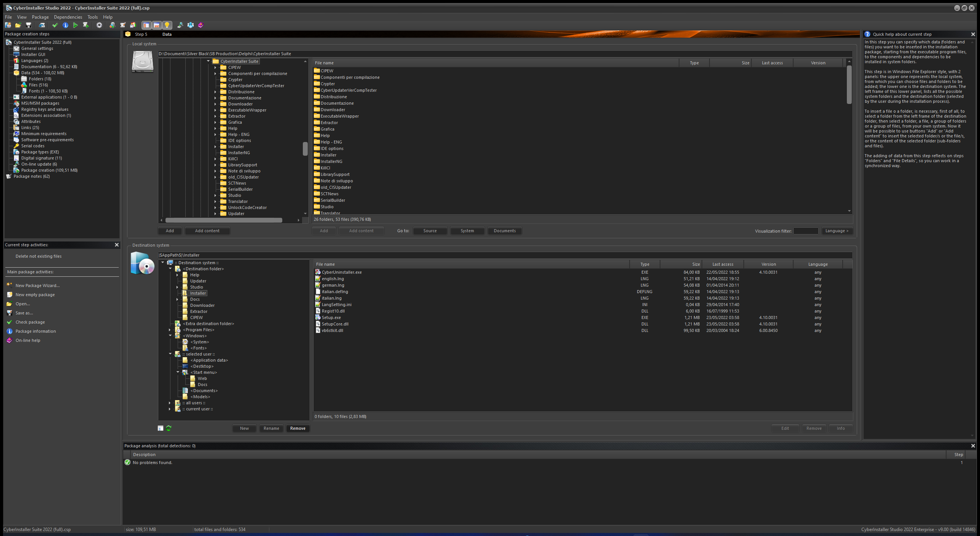Close the Package analysis panel
980x536 pixels.
(973, 446)
